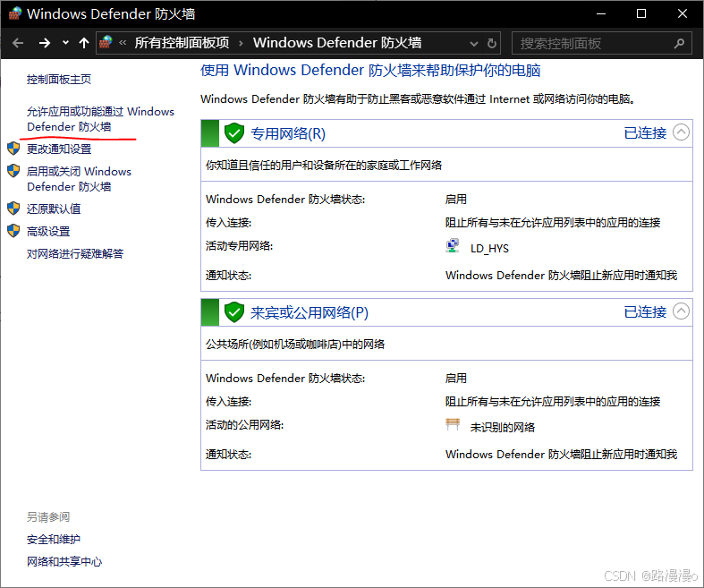This screenshot has width=704, height=588.
Task: Click the shield icon beside 更改通知设置
Action: tap(14, 149)
